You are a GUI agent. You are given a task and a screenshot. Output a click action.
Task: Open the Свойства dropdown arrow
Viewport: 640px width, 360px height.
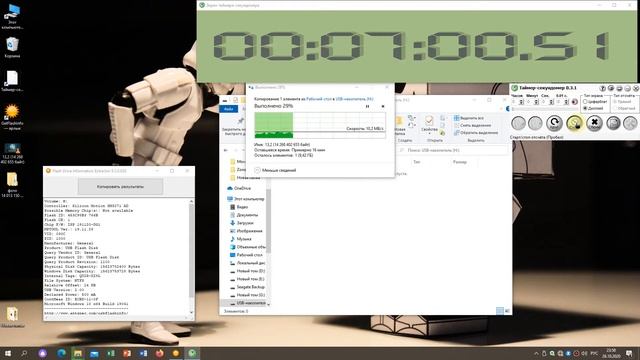pyautogui.click(x=429, y=133)
